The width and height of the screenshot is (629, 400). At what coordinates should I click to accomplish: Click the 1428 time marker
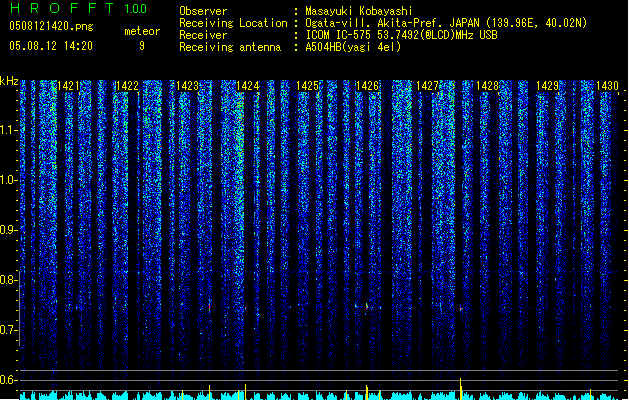487,86
